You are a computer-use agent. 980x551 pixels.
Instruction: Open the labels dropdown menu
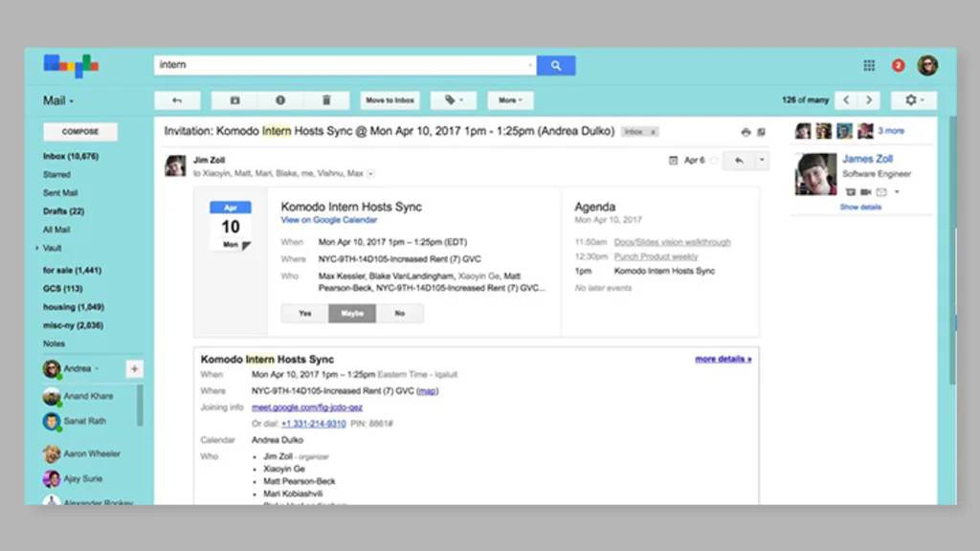[454, 99]
